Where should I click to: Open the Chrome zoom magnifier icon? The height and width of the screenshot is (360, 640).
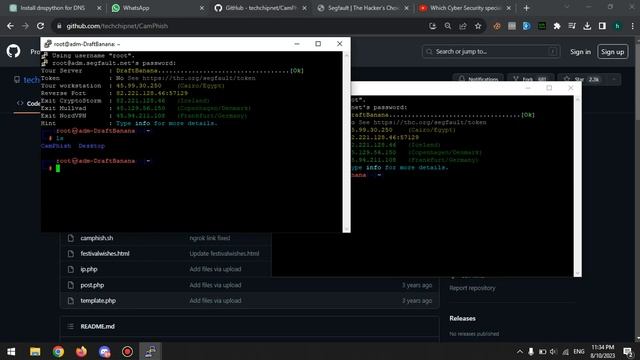(x=448, y=26)
